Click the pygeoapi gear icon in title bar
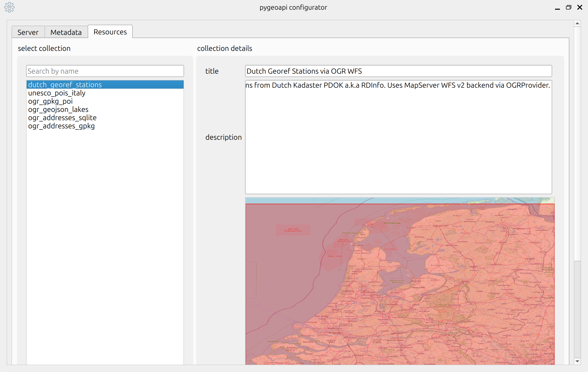 [9, 7]
